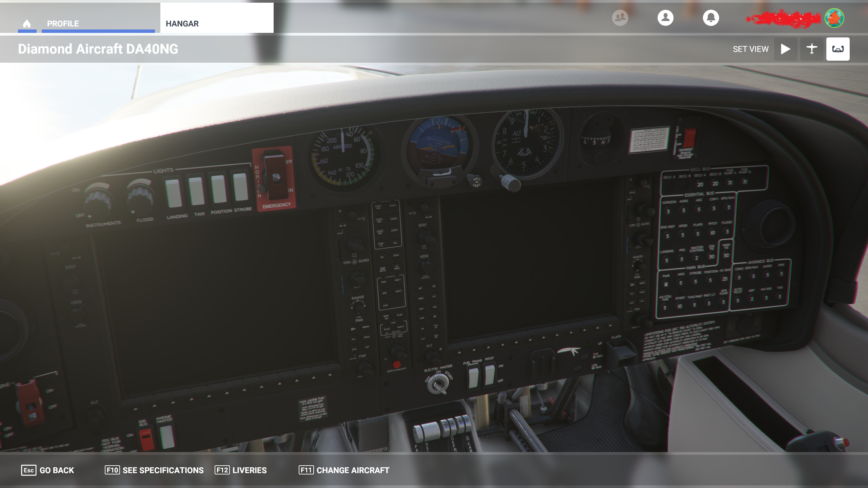This screenshot has width=868, height=488.
Task: Click the Diamond Aircraft DA40NG title
Action: (x=98, y=49)
